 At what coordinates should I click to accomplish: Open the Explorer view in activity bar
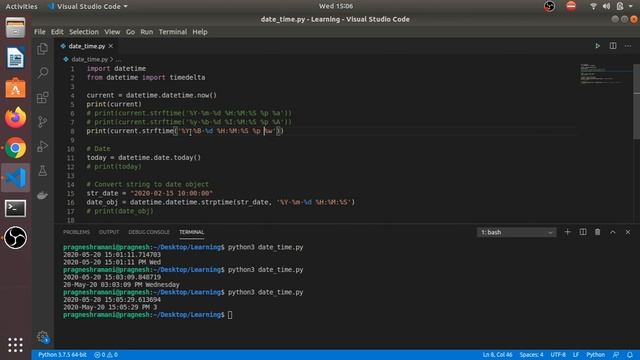click(42, 49)
